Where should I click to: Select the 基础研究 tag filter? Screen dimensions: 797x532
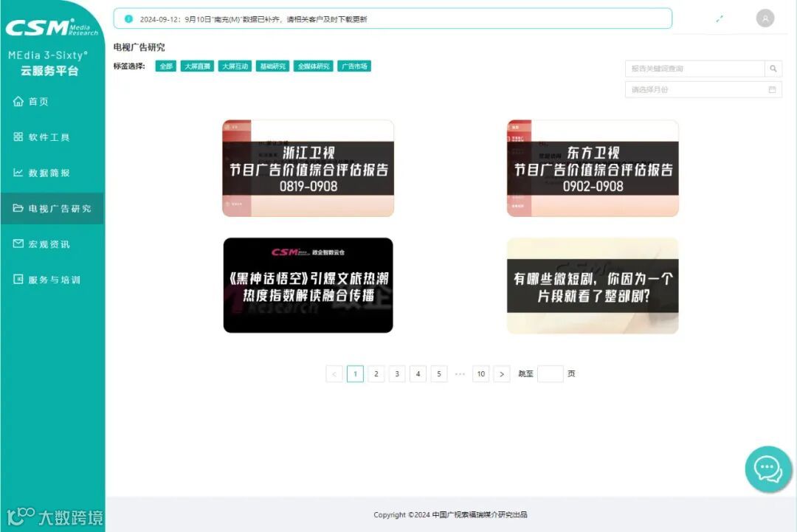[x=272, y=66]
